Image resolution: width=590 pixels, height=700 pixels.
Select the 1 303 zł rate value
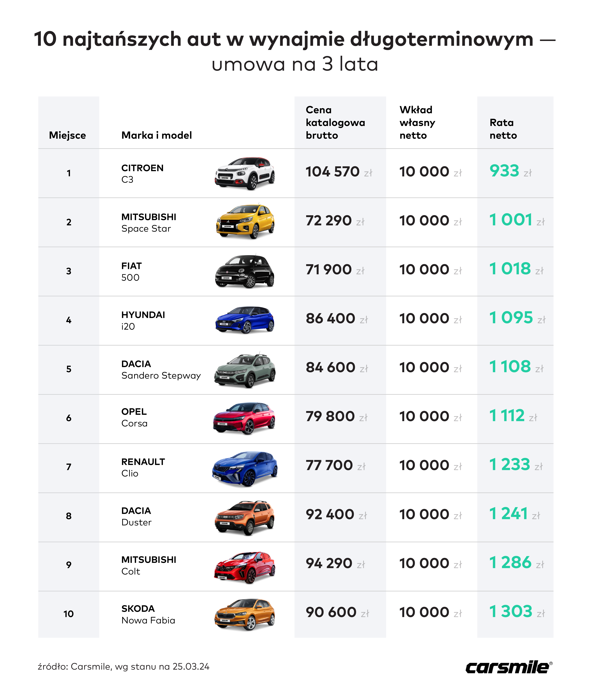coord(517,612)
